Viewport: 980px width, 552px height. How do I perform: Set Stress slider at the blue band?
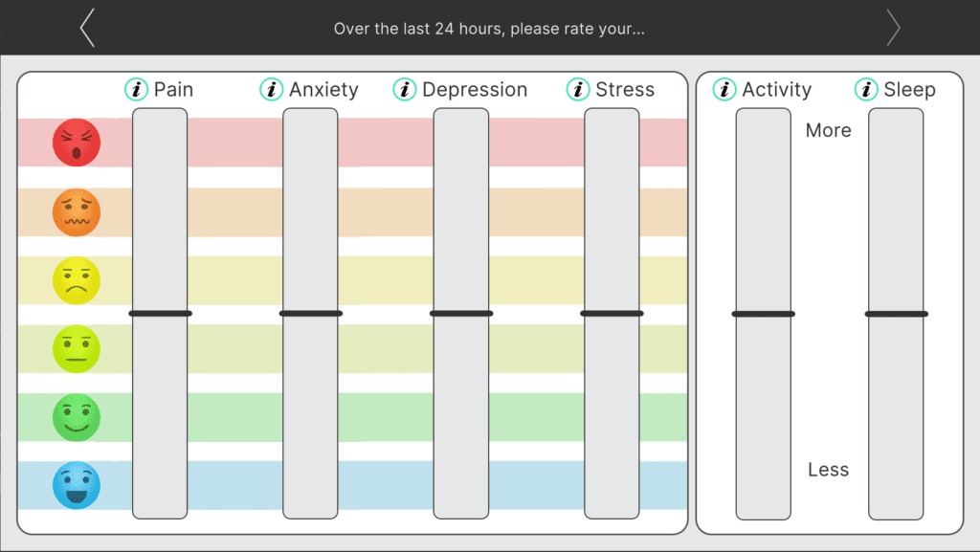(612, 485)
